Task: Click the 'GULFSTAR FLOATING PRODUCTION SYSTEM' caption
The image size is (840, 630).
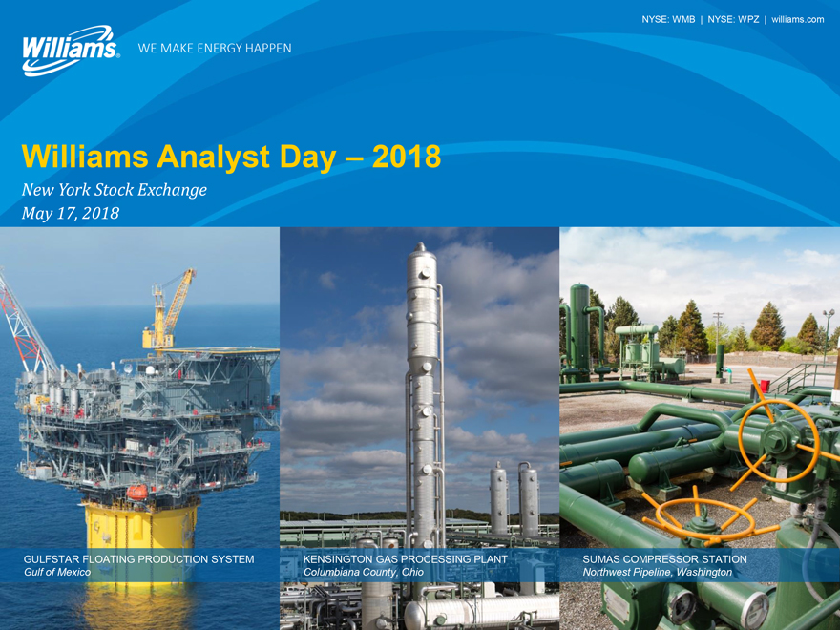Action: [139, 558]
